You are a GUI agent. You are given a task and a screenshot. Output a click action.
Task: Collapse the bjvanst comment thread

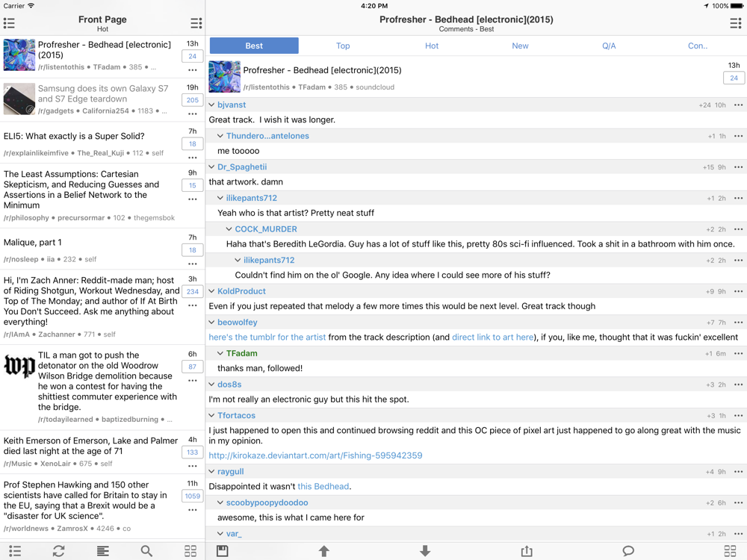point(211,105)
